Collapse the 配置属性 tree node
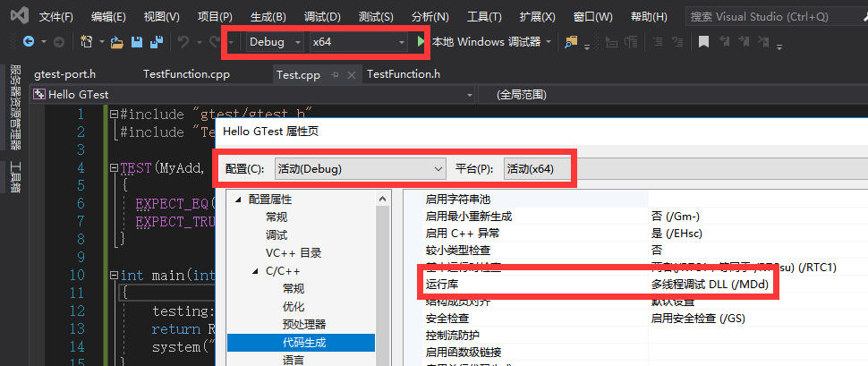 (x=239, y=200)
